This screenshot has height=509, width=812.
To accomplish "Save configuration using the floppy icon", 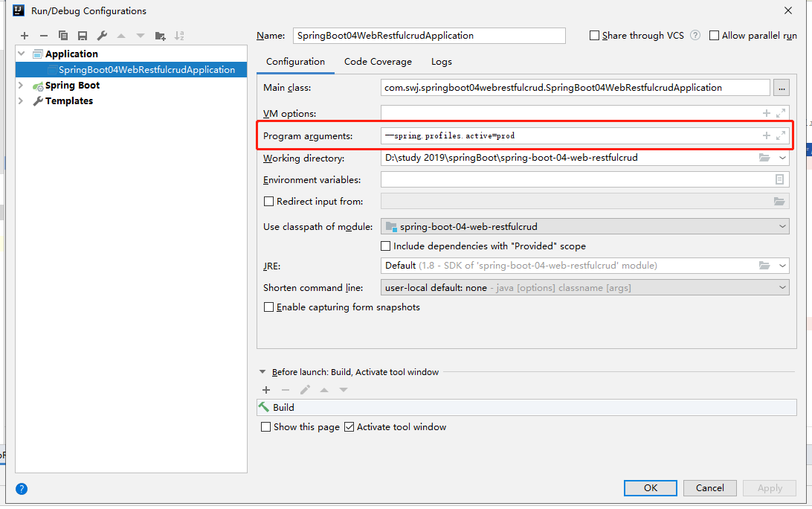I will 83,36.
